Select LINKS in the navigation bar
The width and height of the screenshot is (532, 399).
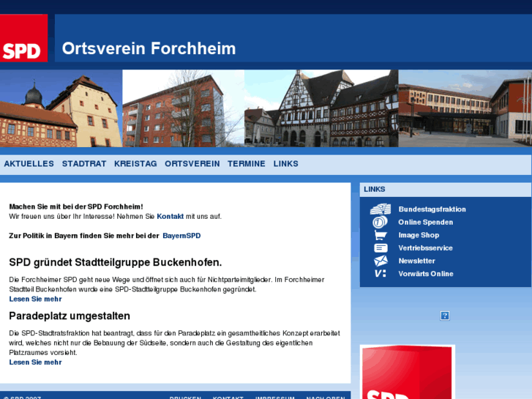(285, 164)
